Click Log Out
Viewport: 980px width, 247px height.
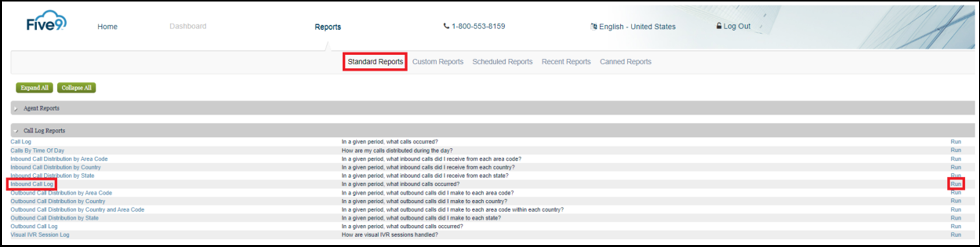pyautogui.click(x=733, y=26)
